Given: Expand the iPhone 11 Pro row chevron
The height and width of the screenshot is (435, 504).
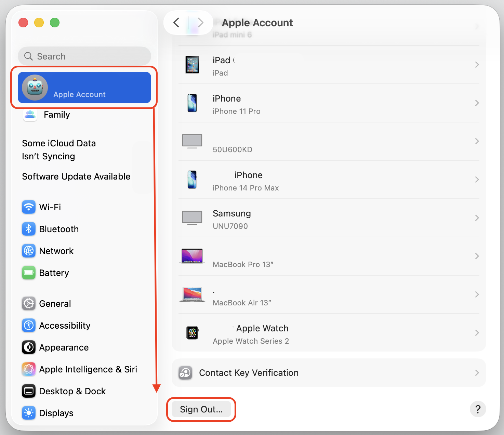Looking at the screenshot, I should click(477, 103).
